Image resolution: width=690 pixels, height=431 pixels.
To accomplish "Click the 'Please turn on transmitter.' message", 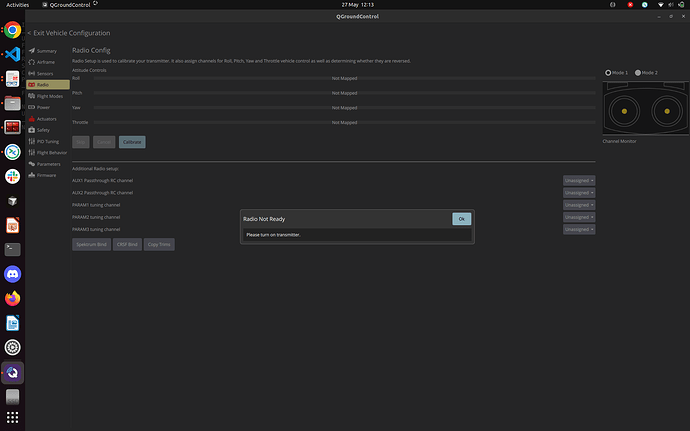I will pos(273,235).
